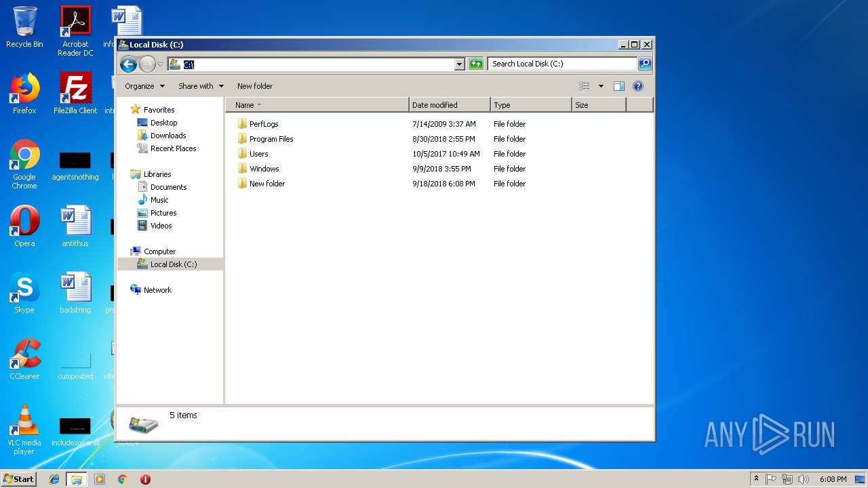868x488 pixels.
Task: Select the Windows folder
Action: pos(258,169)
